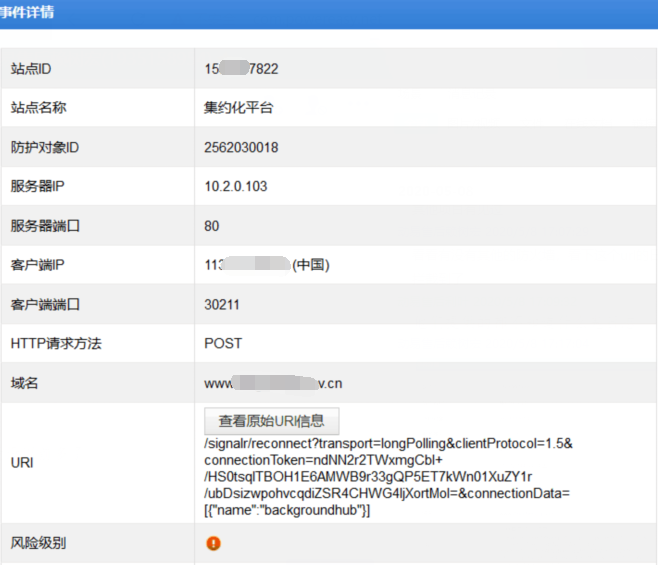Click the 集约化平台 site name value
This screenshot has height=565, width=658.
coord(238,108)
